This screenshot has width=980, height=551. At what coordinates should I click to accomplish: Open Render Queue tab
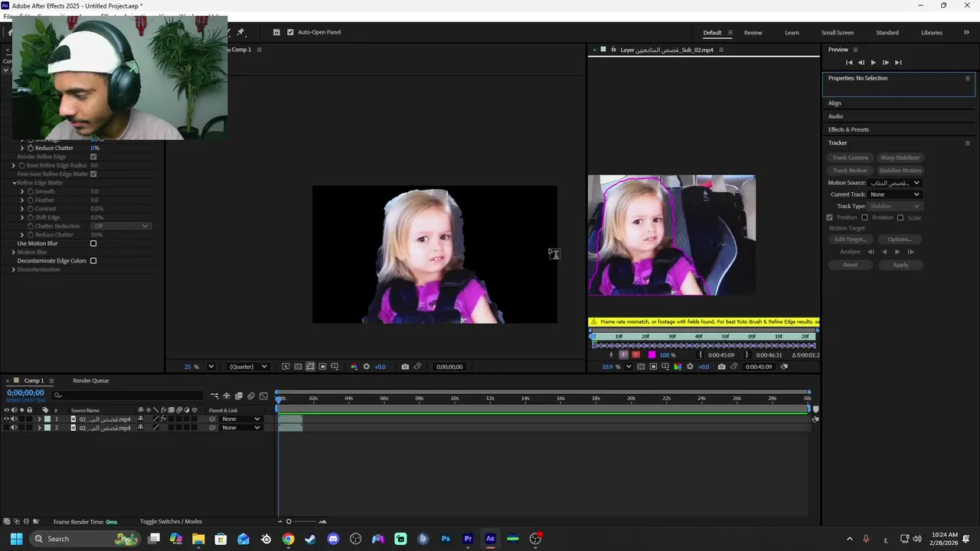point(90,380)
